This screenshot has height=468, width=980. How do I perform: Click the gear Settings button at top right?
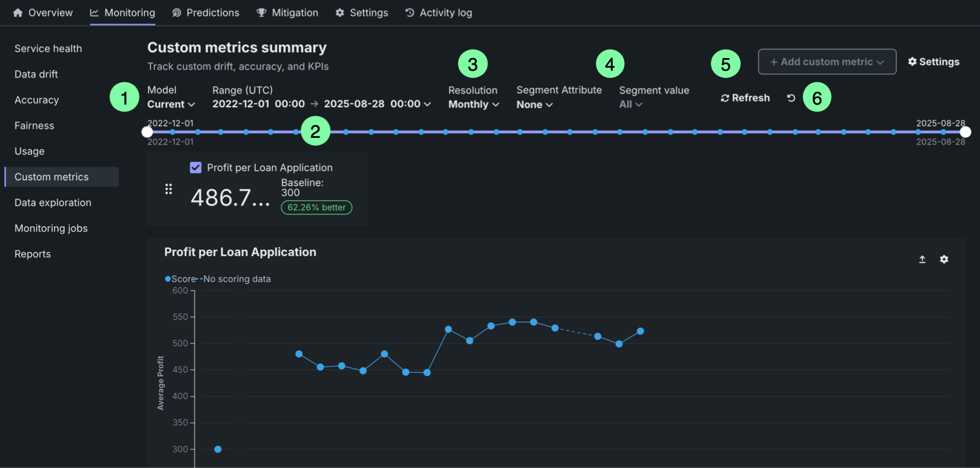(x=933, y=62)
